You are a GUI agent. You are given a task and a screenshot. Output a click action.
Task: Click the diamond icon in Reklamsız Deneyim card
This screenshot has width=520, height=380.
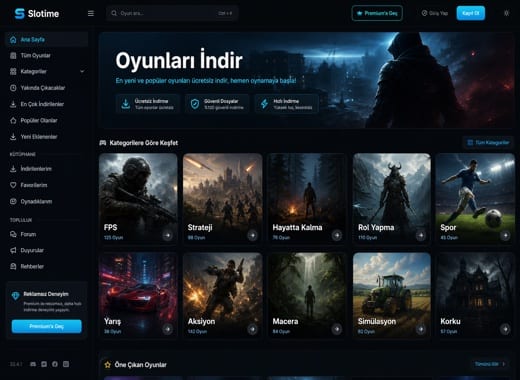pyautogui.click(x=15, y=296)
